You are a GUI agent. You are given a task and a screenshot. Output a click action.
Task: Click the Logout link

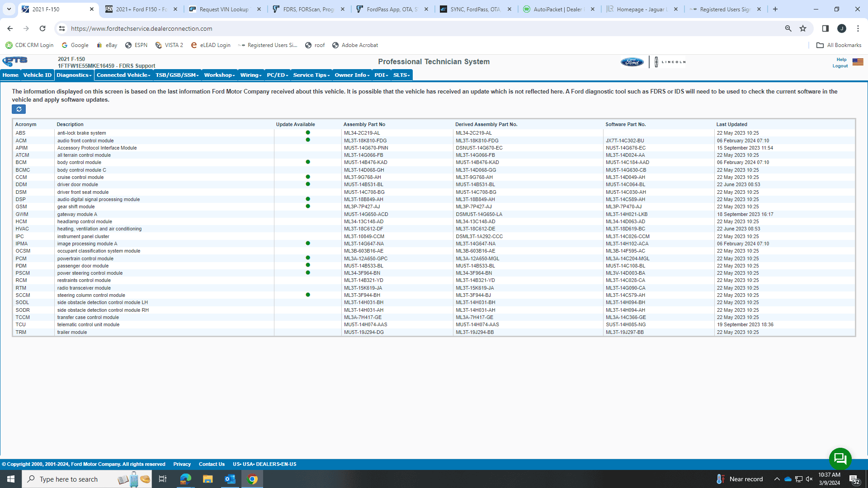(840, 66)
